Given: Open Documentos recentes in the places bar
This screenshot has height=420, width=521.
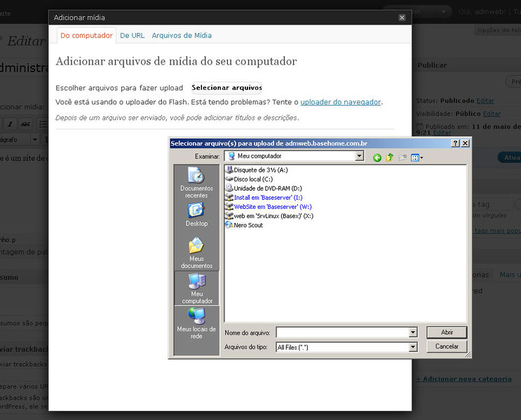Looking at the screenshot, I should coord(196,182).
